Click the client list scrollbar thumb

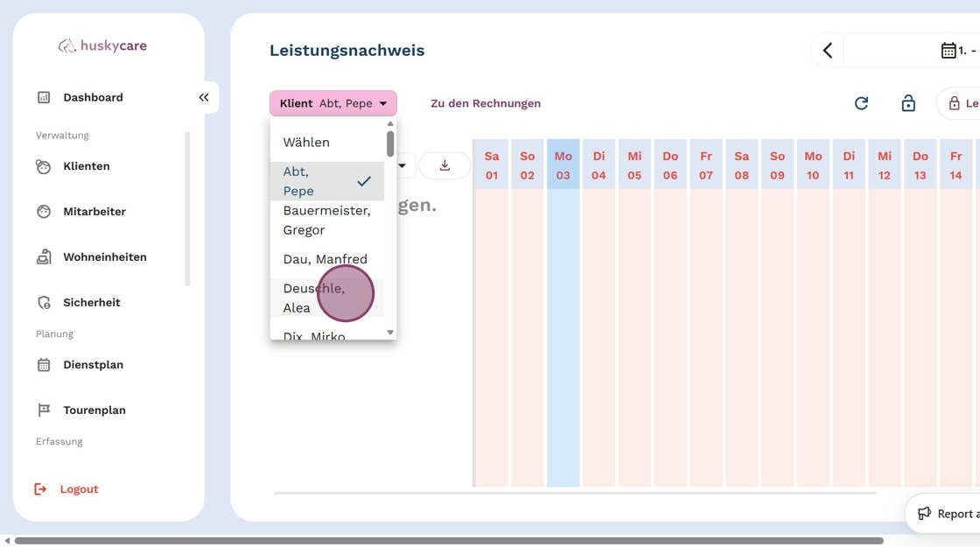point(390,144)
